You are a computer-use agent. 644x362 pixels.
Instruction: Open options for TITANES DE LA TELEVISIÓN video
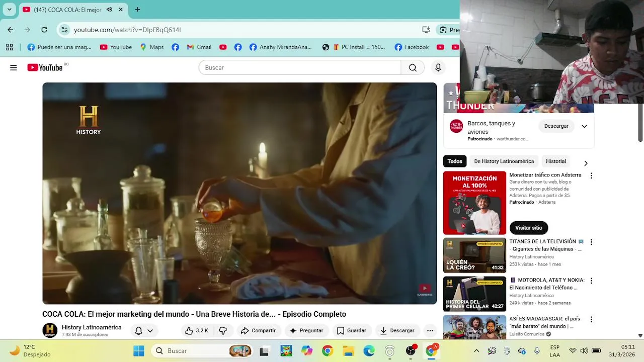[x=591, y=242]
